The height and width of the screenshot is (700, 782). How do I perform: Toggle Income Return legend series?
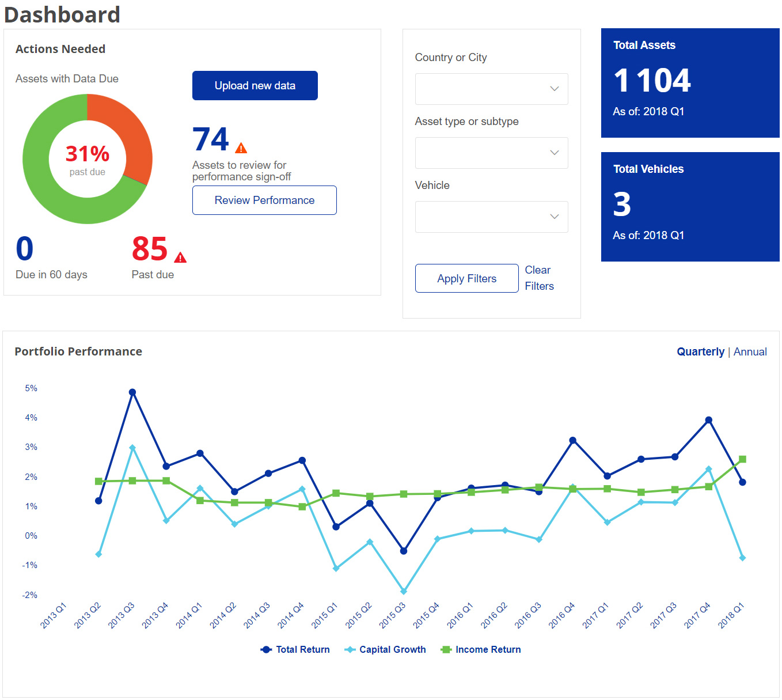(481, 649)
